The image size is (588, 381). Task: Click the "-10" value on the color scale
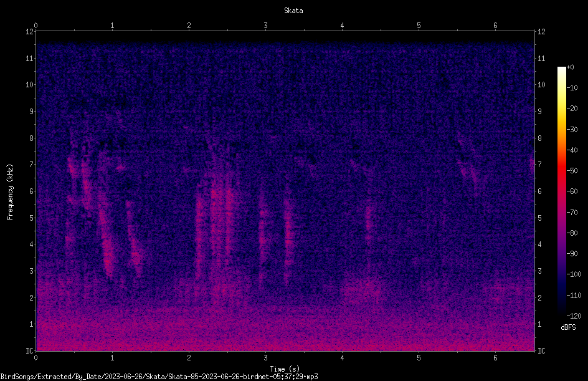572,88
